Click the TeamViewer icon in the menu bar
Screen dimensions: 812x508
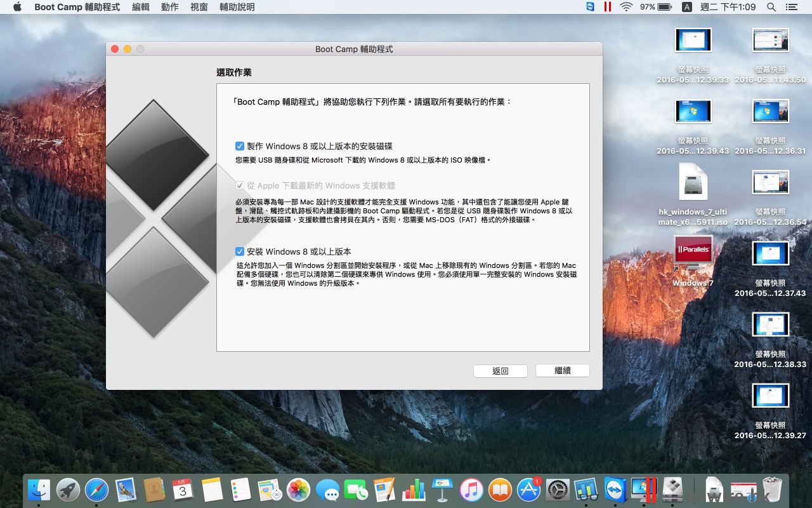click(590, 7)
